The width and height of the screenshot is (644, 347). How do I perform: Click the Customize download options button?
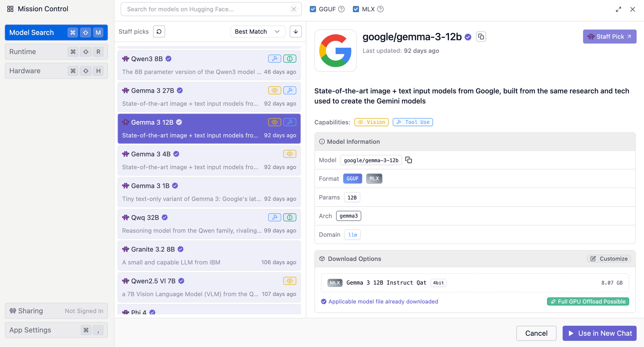point(609,259)
